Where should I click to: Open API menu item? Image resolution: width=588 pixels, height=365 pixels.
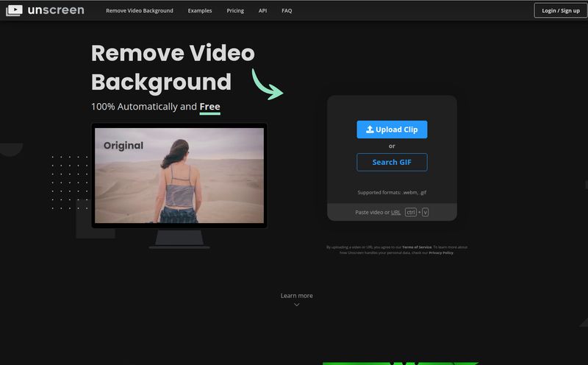point(262,10)
